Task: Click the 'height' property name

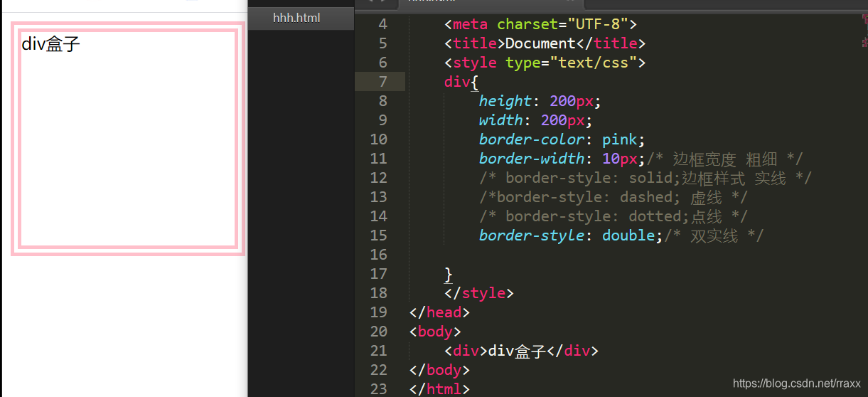Action: (x=505, y=101)
